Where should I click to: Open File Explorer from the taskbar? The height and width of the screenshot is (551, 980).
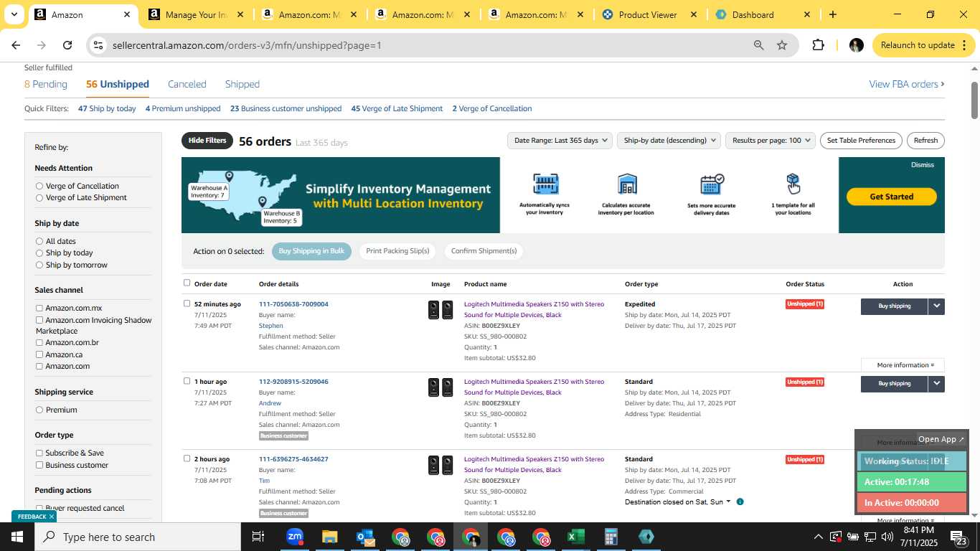tap(329, 537)
